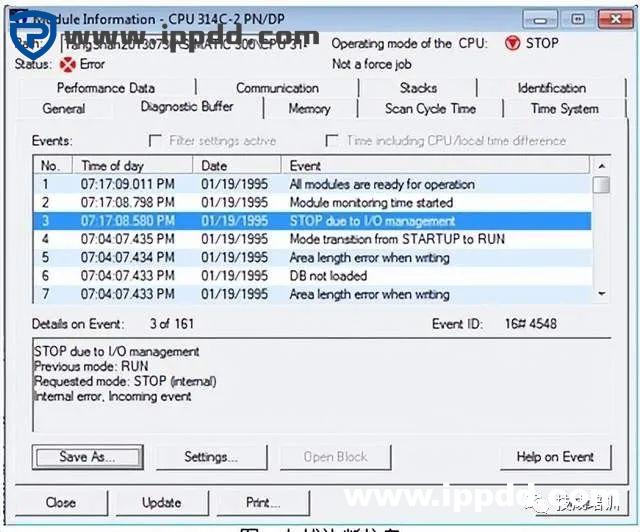Screen dimensions: 640x532
Task: Switch to the Stacks tab
Action: (x=418, y=88)
